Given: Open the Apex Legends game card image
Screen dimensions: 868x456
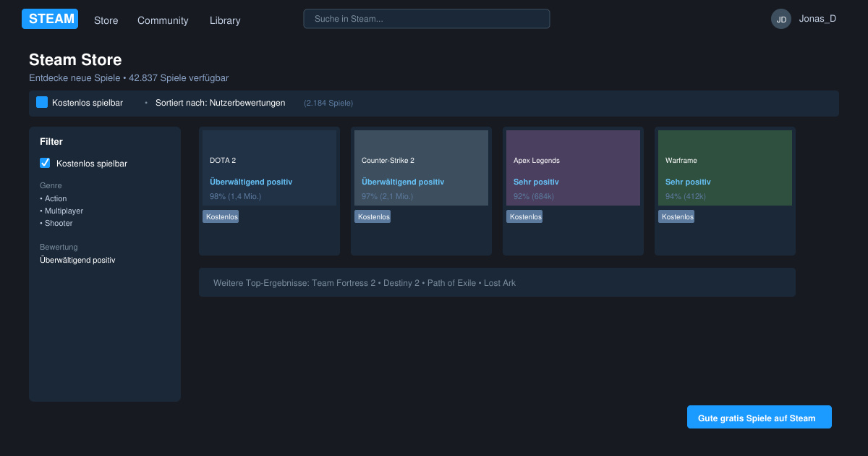Looking at the screenshot, I should (x=573, y=168).
